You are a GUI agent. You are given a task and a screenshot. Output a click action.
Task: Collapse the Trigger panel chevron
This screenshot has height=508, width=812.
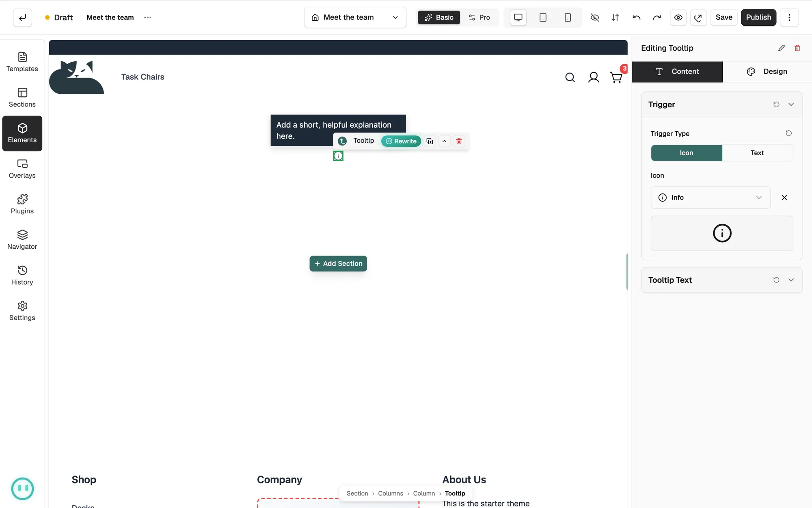pos(791,104)
